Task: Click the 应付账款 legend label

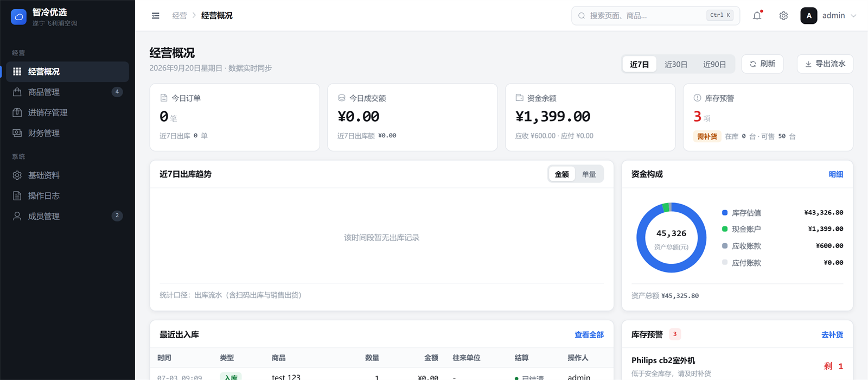Action: (x=746, y=263)
